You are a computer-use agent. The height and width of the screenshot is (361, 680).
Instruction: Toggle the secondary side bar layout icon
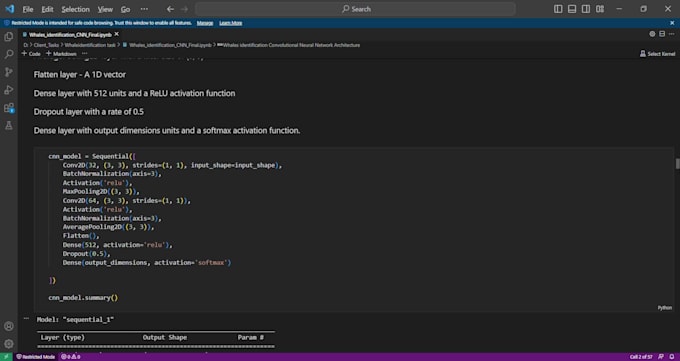[586, 9]
